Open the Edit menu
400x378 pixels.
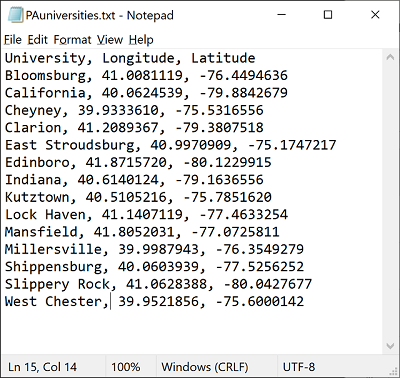(38, 40)
